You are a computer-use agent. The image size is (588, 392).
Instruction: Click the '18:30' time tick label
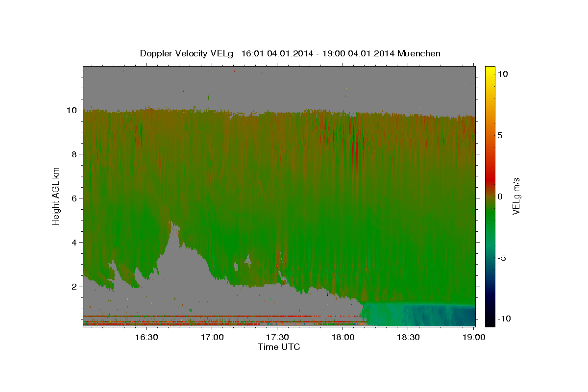(x=408, y=337)
